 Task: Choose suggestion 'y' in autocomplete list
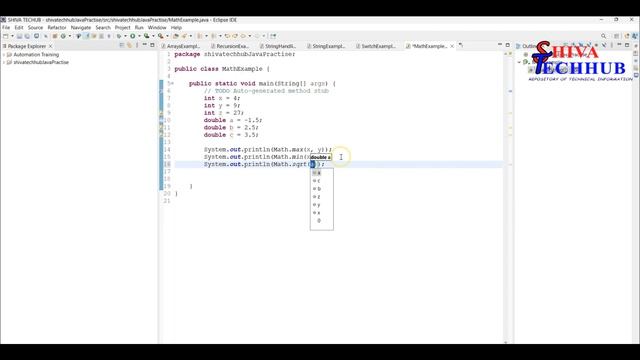[322, 204]
